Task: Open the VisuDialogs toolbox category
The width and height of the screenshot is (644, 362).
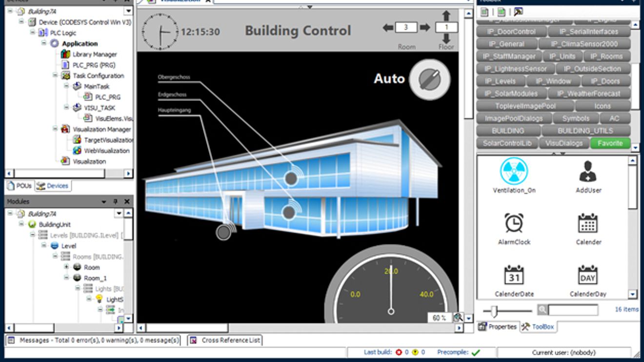Action: (564, 143)
